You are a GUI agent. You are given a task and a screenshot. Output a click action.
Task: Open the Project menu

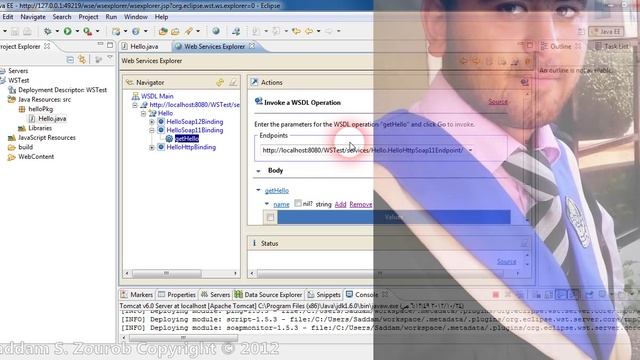pyautogui.click(x=88, y=17)
